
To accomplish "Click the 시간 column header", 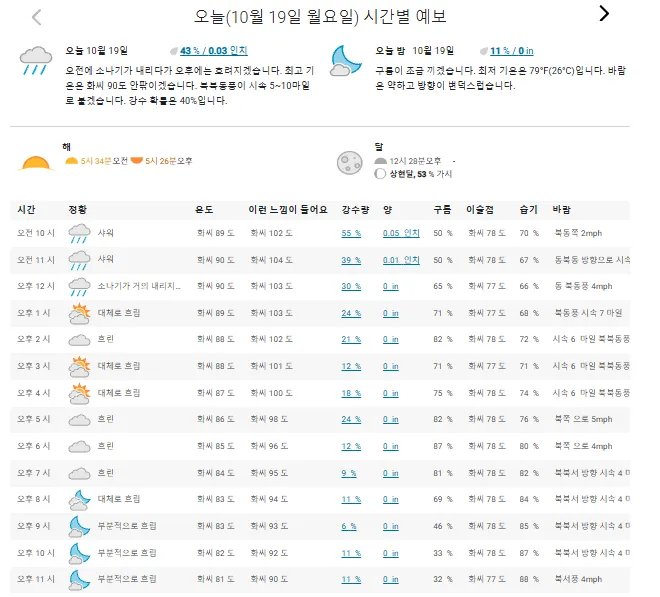I will click(x=26, y=210).
